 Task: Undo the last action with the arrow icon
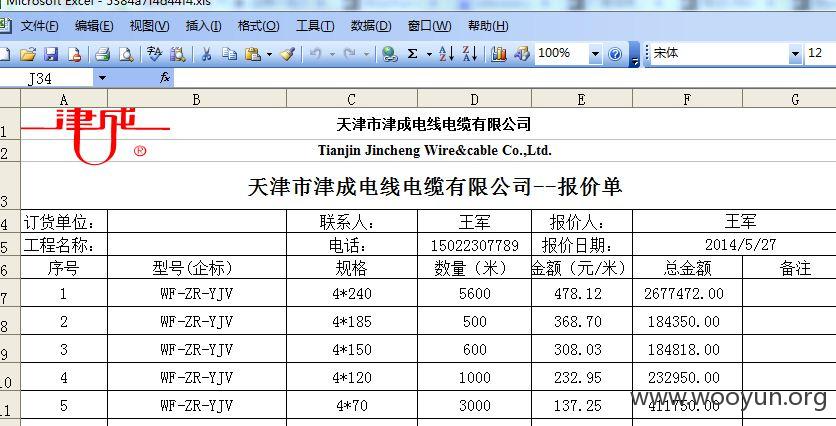[316, 54]
